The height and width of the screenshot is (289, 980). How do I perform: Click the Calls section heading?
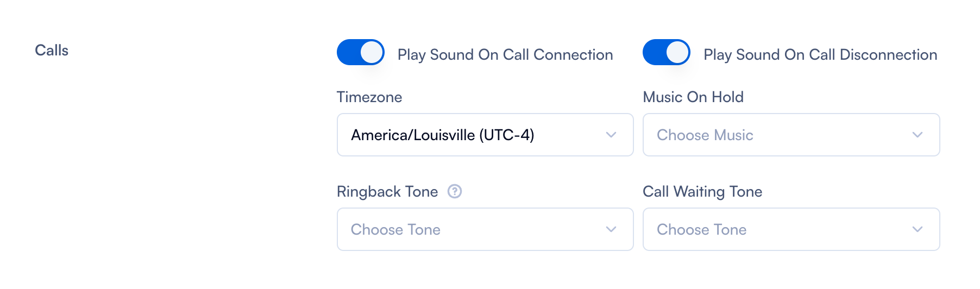[52, 51]
